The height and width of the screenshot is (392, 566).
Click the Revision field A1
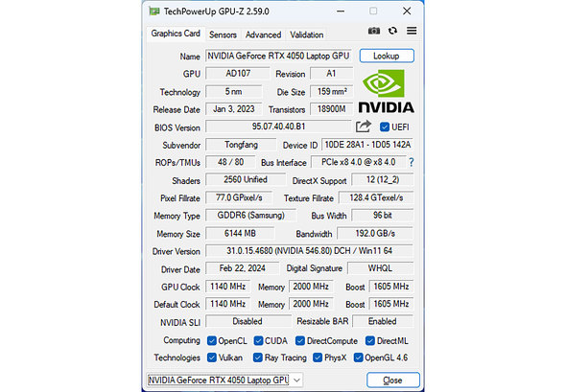[x=331, y=74]
